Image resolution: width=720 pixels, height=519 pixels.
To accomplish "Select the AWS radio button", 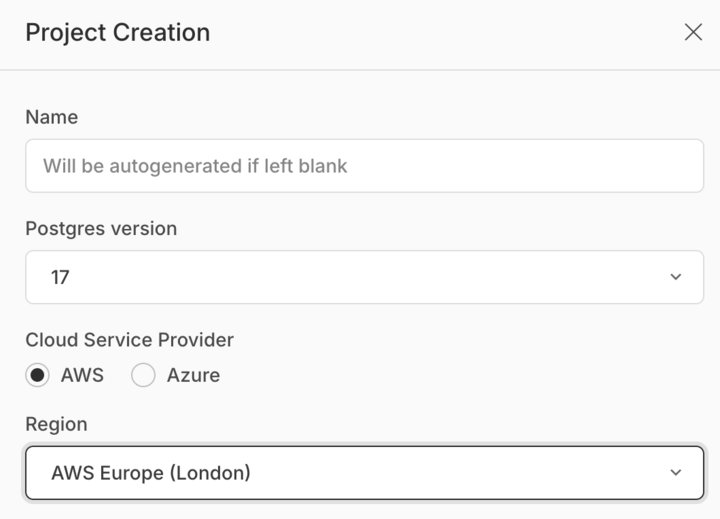I will [37, 375].
